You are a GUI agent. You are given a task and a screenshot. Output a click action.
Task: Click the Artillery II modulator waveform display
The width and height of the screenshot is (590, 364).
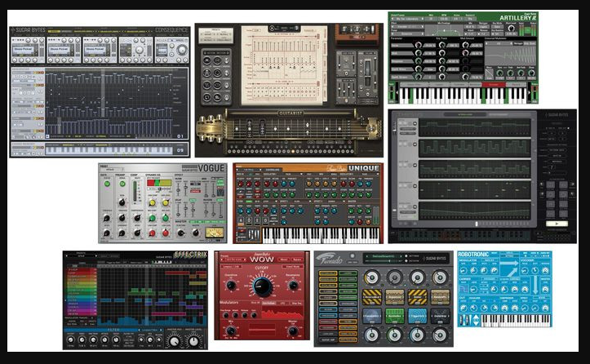pos(510,55)
